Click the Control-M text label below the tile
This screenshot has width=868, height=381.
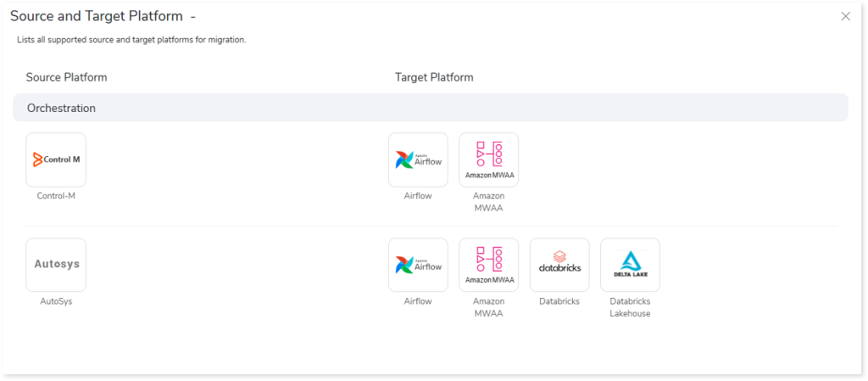(x=56, y=196)
